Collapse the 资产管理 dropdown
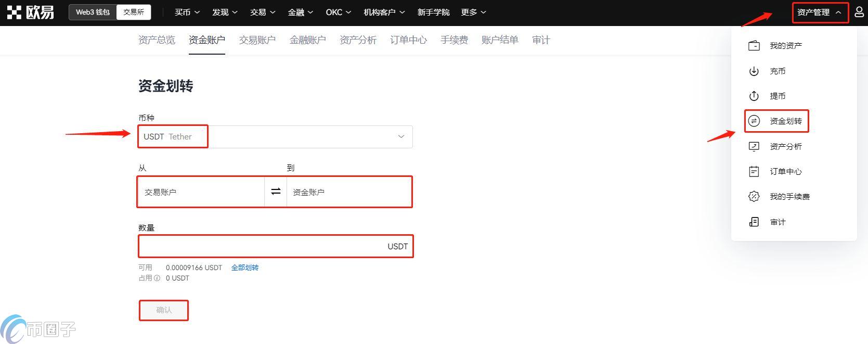The height and width of the screenshot is (344, 868). pos(820,12)
